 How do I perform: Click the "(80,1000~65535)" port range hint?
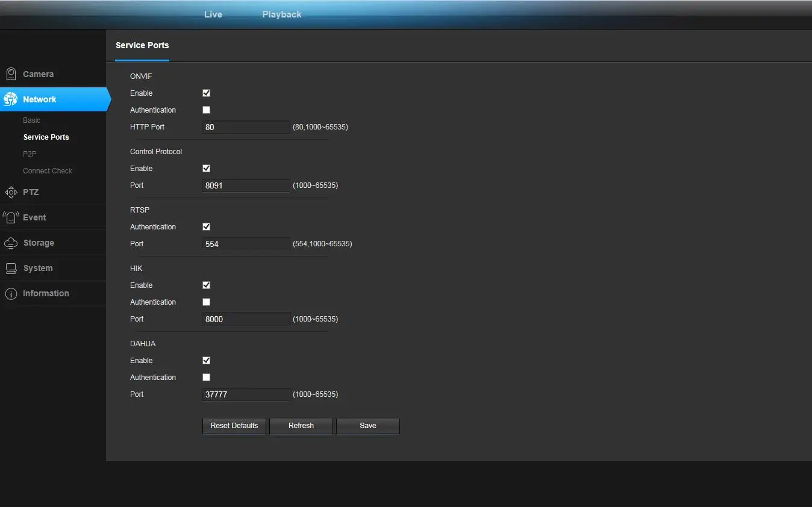pos(320,127)
